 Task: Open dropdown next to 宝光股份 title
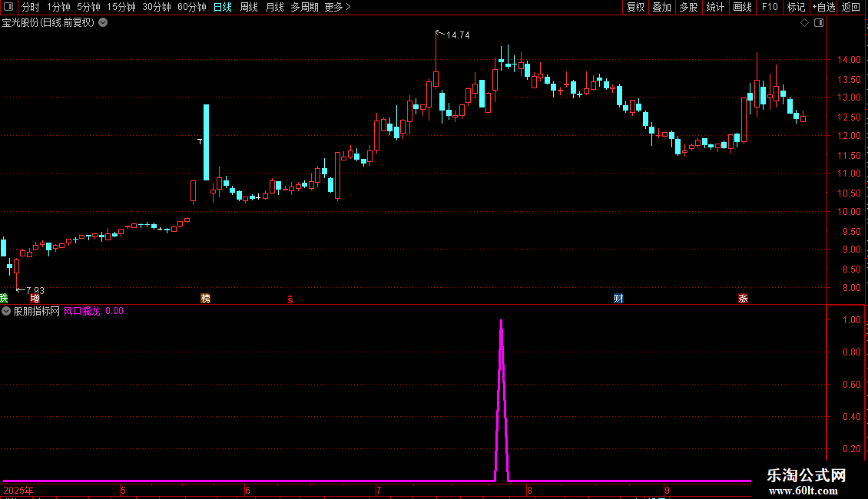(103, 23)
